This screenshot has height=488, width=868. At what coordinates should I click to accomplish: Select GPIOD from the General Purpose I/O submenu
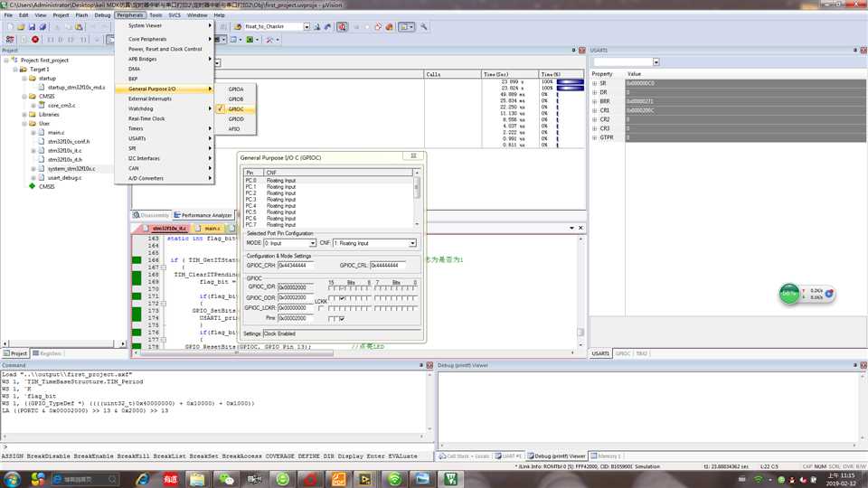(x=236, y=119)
